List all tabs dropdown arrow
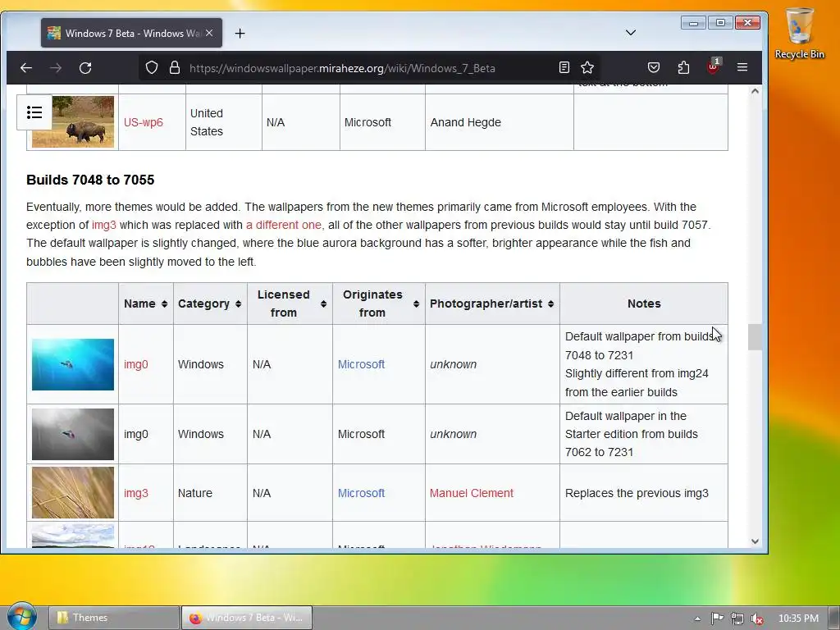Viewport: 840px width, 630px height. pyautogui.click(x=631, y=33)
